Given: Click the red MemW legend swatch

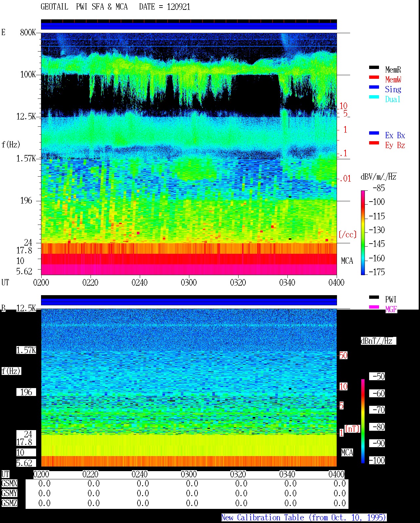Looking at the screenshot, I should (374, 77).
